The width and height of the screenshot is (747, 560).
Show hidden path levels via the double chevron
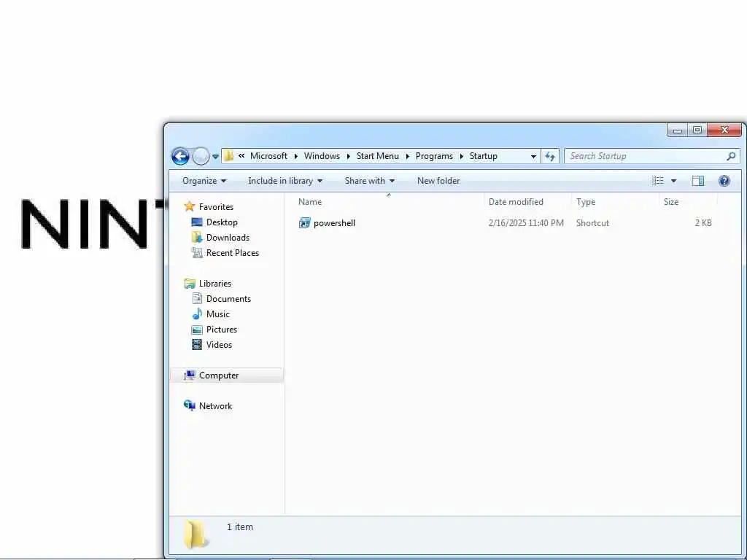coord(241,156)
